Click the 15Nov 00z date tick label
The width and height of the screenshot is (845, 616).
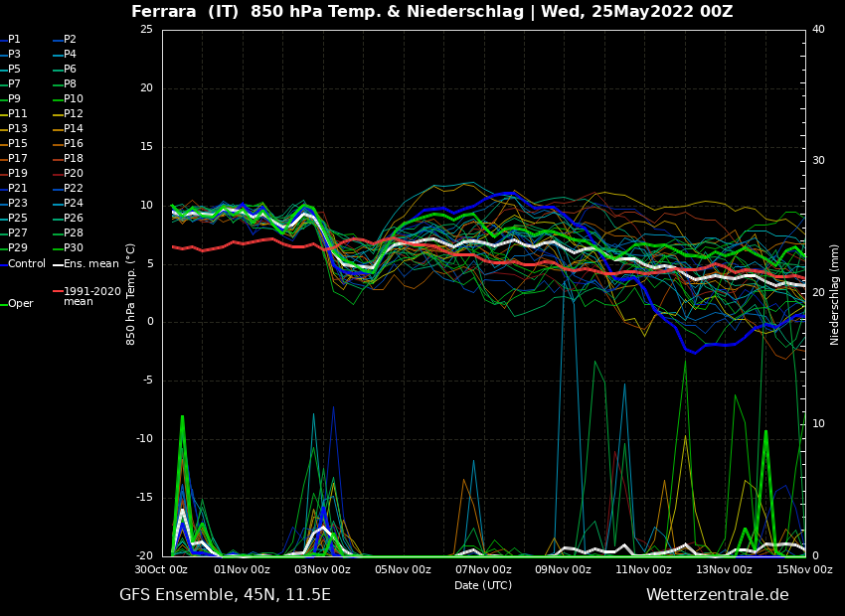[804, 569]
